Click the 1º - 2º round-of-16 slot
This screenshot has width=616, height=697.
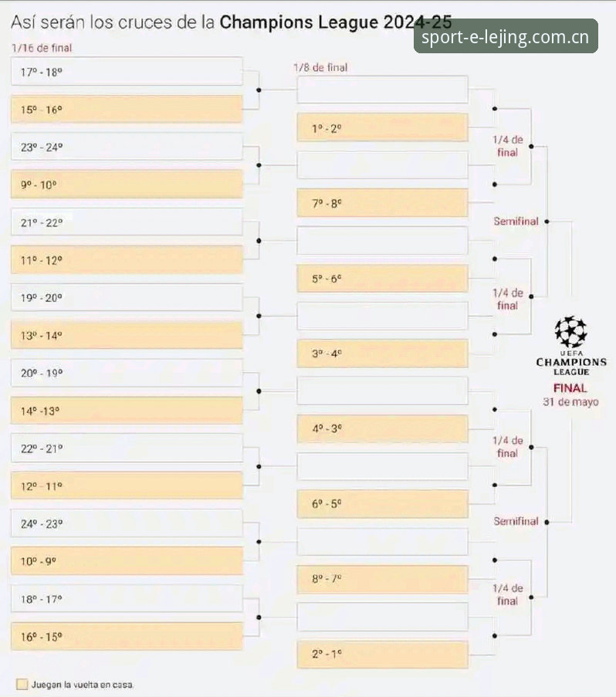382,127
